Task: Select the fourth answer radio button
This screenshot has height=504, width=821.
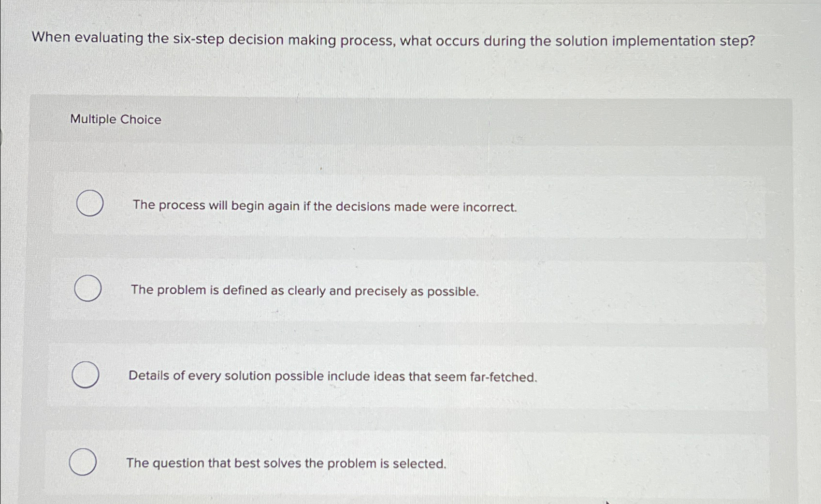Action: 82,462
